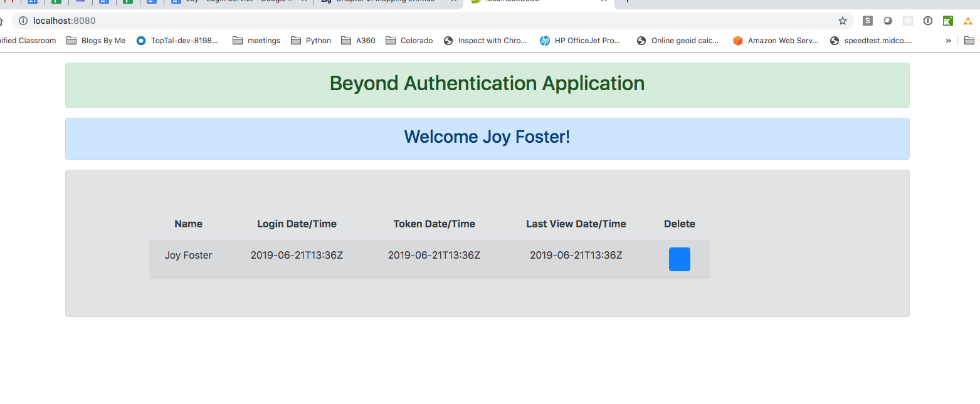Open the 1Password extension icon
The width and height of the screenshot is (980, 404).
point(927,21)
